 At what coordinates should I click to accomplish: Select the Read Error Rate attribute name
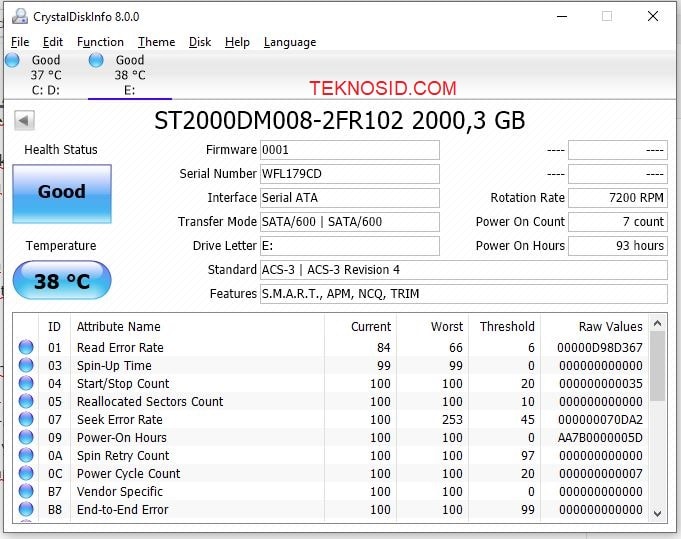click(x=120, y=347)
